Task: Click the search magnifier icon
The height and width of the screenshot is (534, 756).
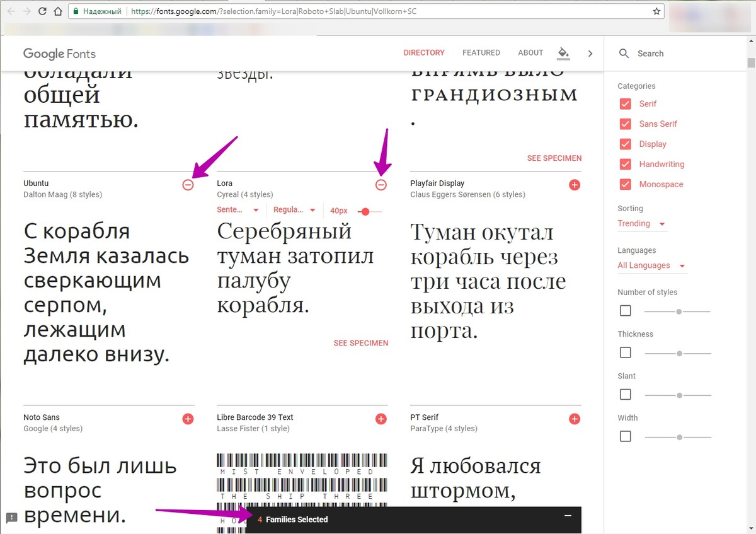Action: point(624,54)
